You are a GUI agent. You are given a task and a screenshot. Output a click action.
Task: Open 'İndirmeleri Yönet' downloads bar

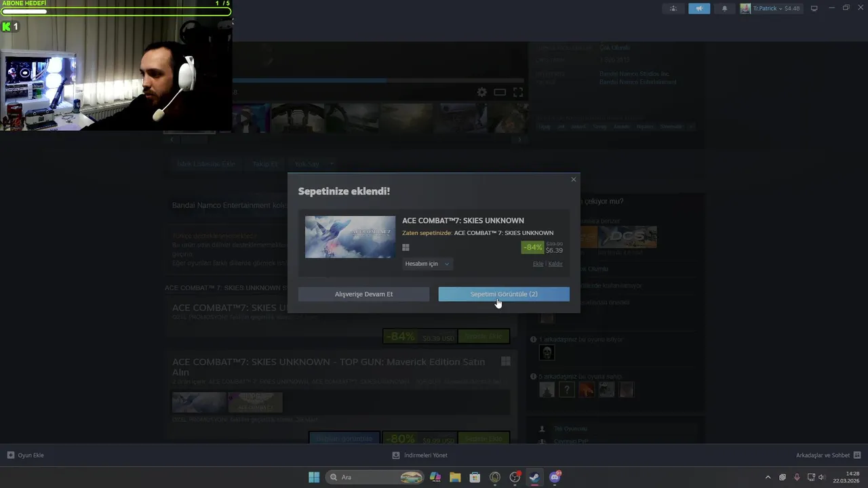coord(420,455)
